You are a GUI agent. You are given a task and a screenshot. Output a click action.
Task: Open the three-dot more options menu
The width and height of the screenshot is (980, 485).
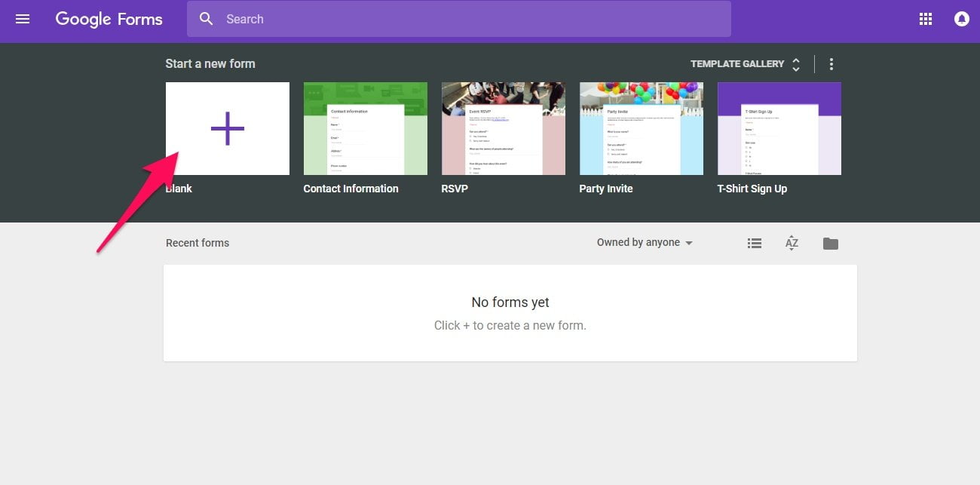point(831,64)
